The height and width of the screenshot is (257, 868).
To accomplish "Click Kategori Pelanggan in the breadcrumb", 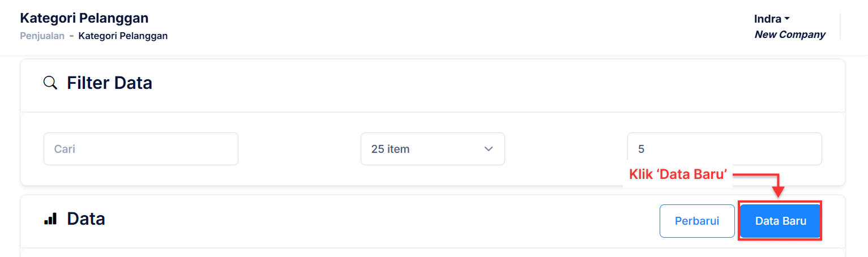I will click(x=123, y=36).
